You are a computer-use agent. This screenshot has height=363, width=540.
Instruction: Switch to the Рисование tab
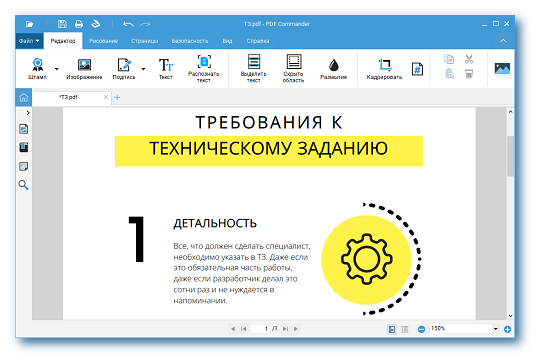coord(103,41)
